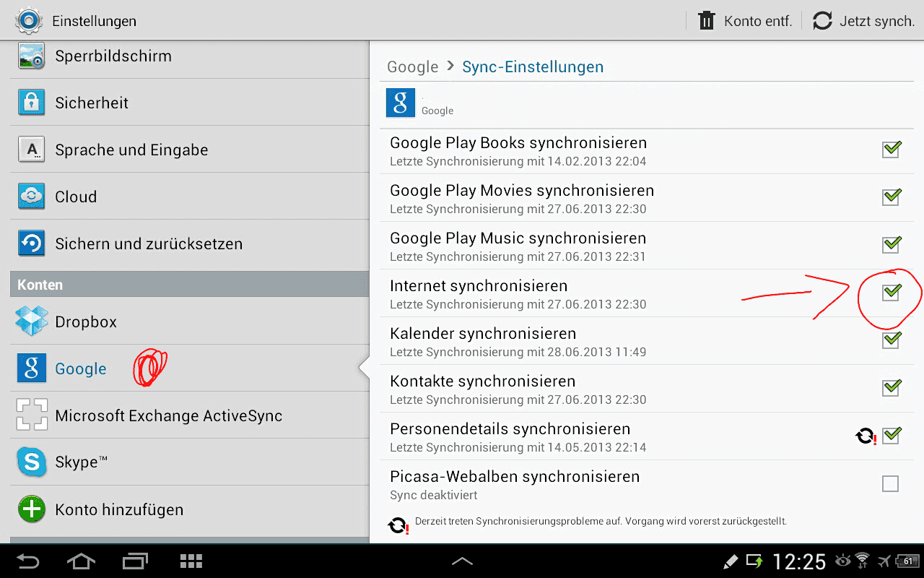Image resolution: width=924 pixels, height=578 pixels.
Task: Tap the Sicherheit lock icon
Action: 32,103
